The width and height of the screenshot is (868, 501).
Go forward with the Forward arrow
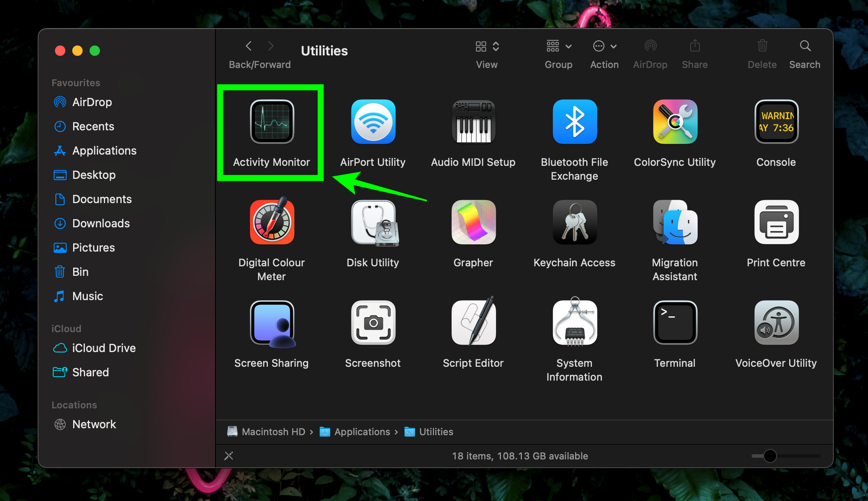click(271, 46)
